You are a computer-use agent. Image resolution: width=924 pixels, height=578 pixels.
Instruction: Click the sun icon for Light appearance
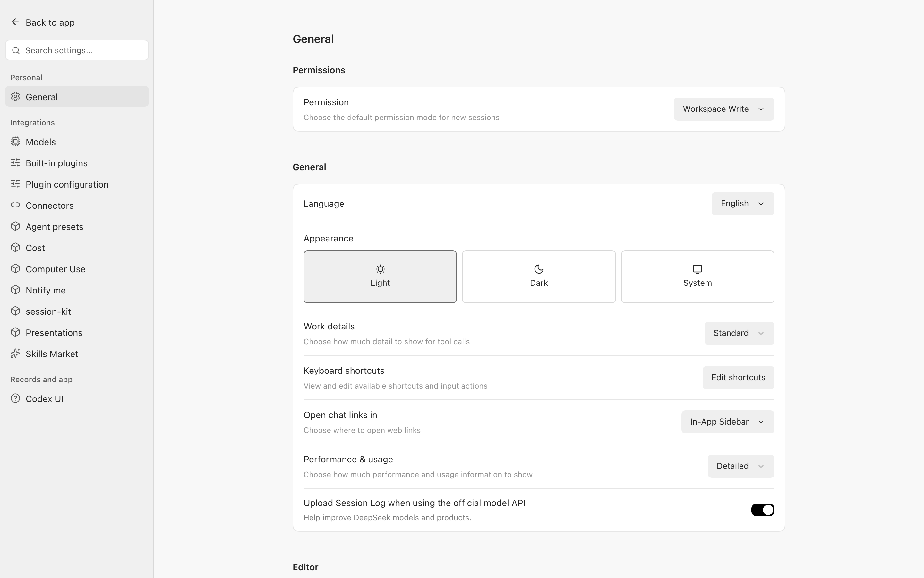pos(380,269)
